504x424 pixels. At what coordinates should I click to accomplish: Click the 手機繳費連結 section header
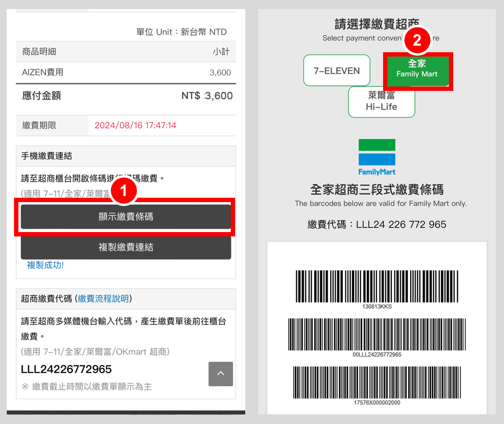(46, 156)
